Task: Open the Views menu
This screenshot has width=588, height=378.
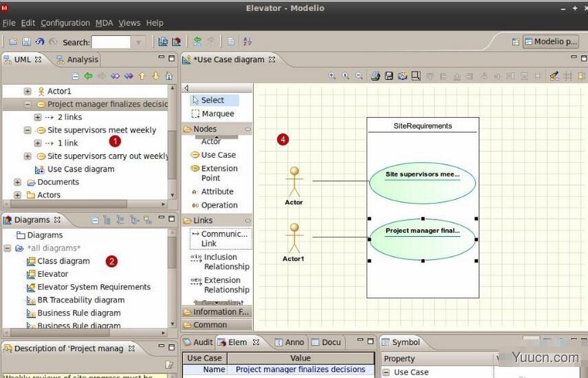Action: tap(129, 23)
